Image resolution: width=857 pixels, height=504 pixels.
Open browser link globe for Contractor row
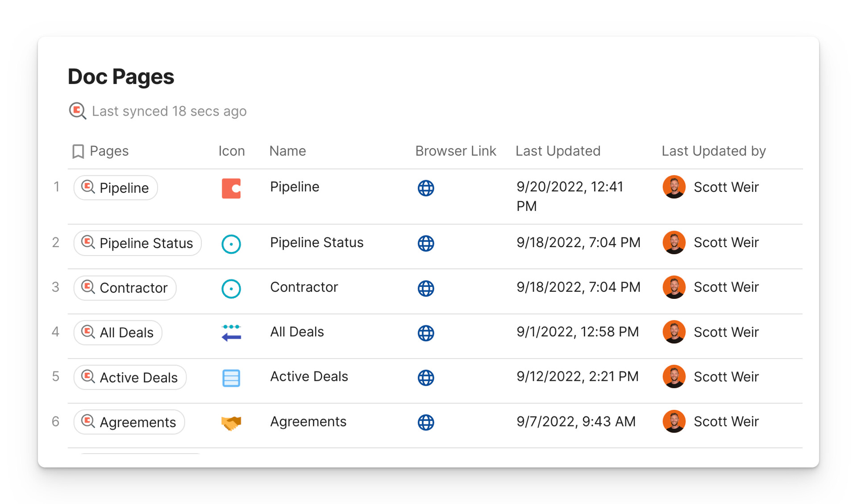pyautogui.click(x=425, y=288)
